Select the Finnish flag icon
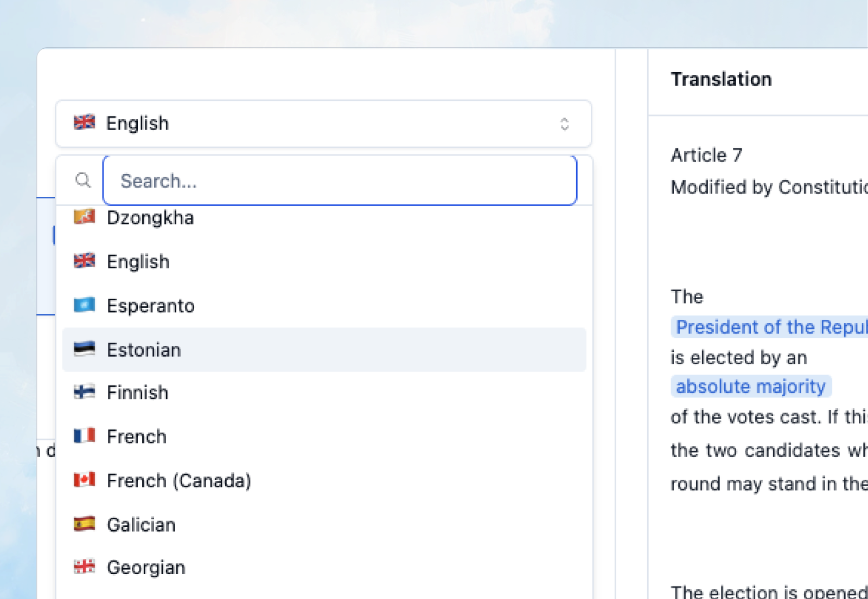 click(84, 392)
